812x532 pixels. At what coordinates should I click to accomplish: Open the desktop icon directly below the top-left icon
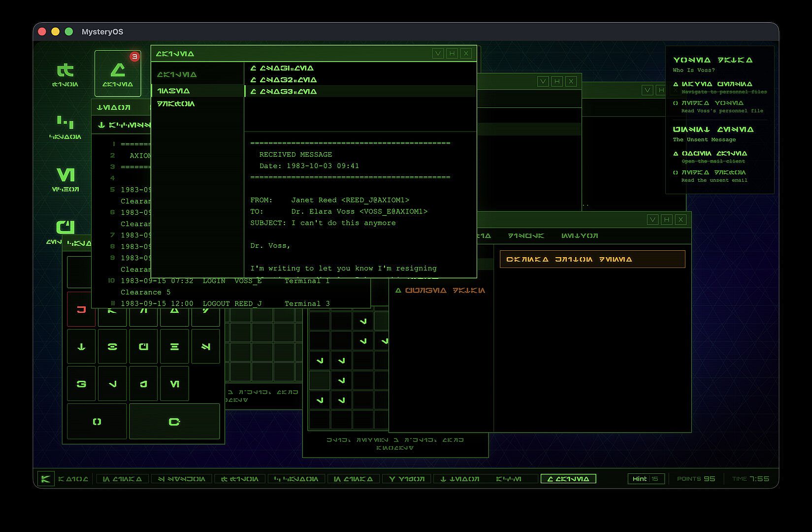(x=65, y=127)
